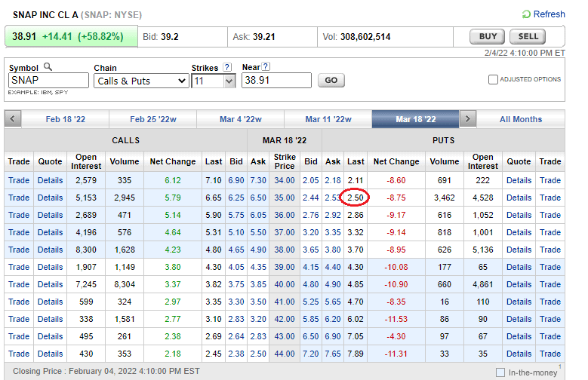
Task: Click the magnifier icon beside Symbol
Action: coord(48,67)
